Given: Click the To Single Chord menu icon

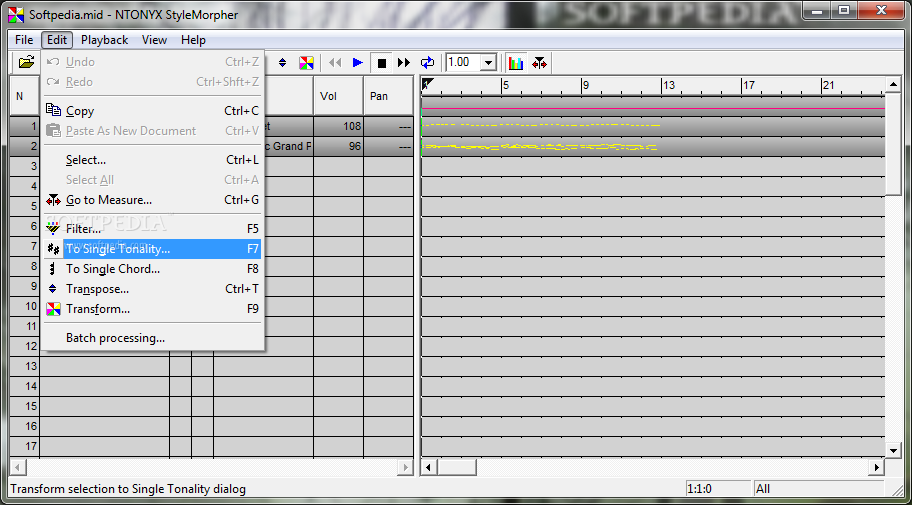Looking at the screenshot, I should coord(54,269).
